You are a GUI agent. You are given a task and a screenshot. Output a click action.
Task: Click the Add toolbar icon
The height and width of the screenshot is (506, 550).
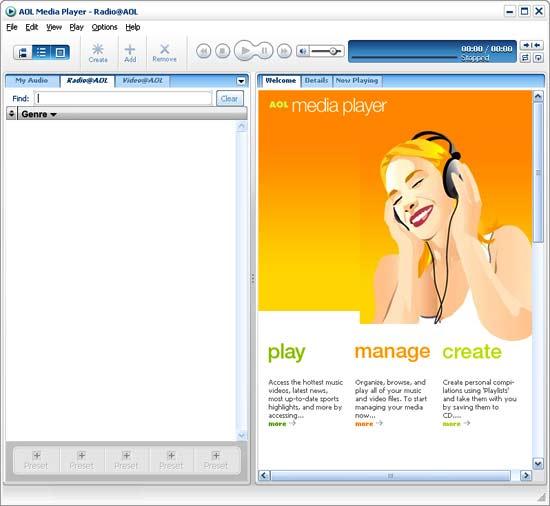click(x=130, y=53)
